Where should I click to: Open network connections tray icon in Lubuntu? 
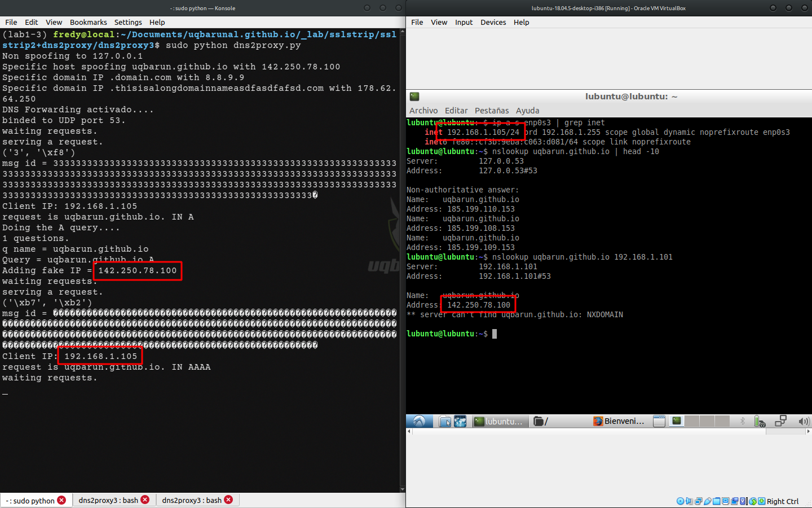[x=781, y=421]
